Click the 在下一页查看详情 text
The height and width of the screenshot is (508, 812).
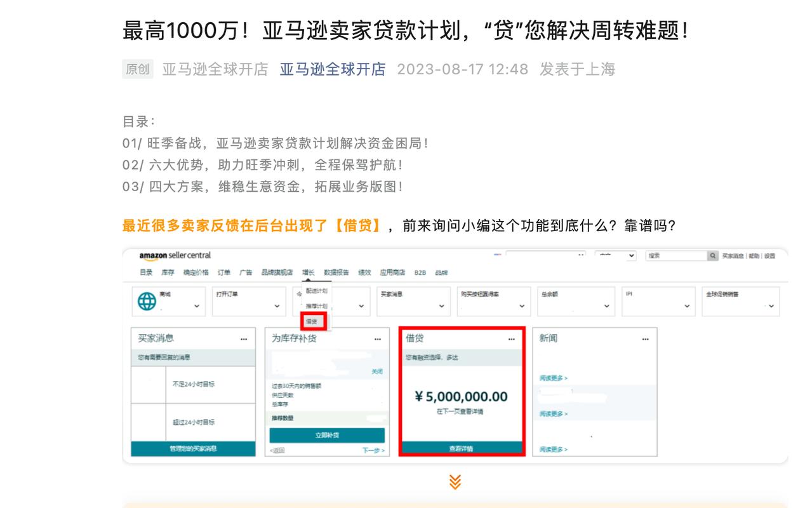pos(460,411)
